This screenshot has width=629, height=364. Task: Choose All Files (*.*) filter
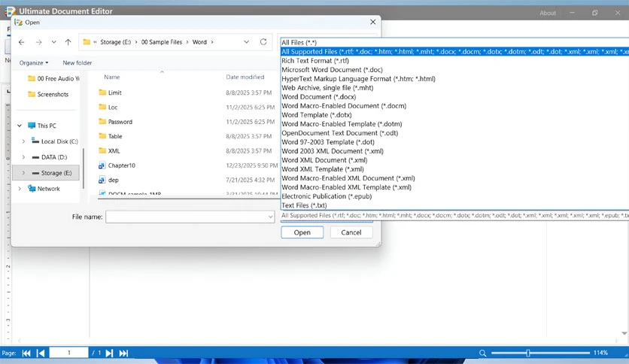[x=455, y=43]
